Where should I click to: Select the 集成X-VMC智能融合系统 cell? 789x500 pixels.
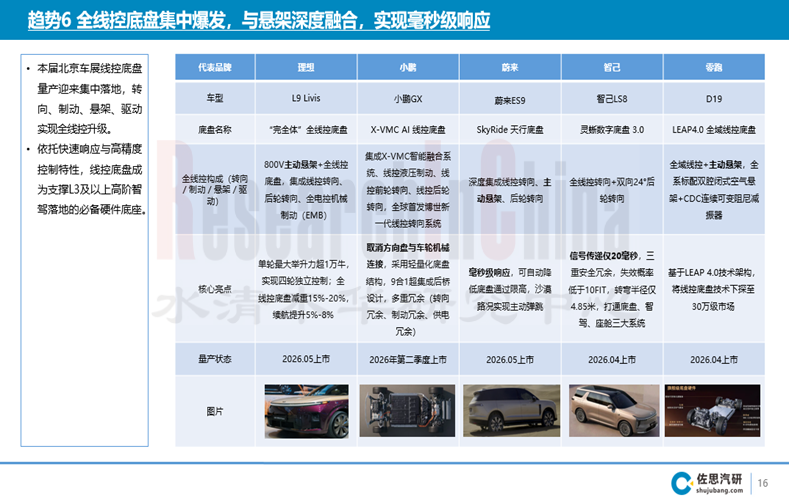408,190
